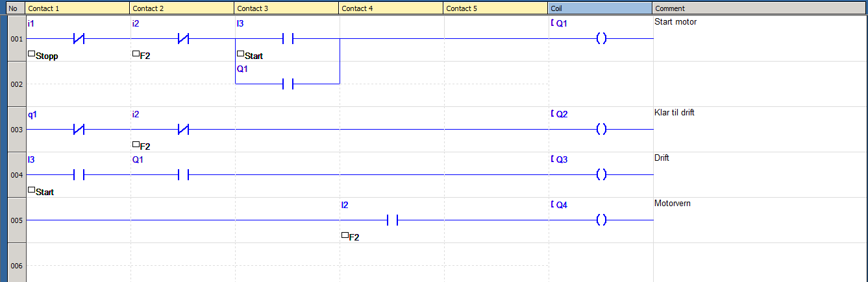The height and width of the screenshot is (282, 868).
Task: Toggle the F2 label box in rung 003
Action: tap(135, 145)
